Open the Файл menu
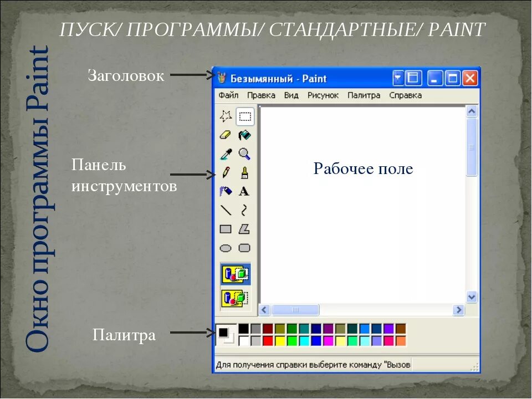Image resolution: width=532 pixels, height=399 pixels. coord(228,95)
